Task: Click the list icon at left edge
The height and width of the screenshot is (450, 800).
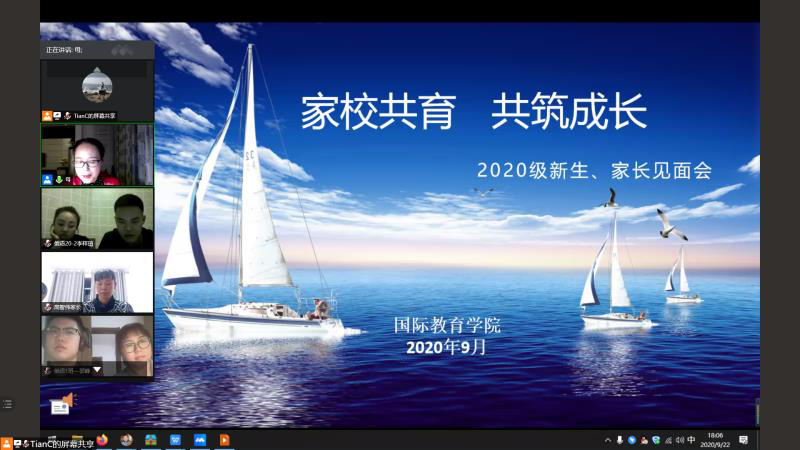Action: pyautogui.click(x=7, y=404)
